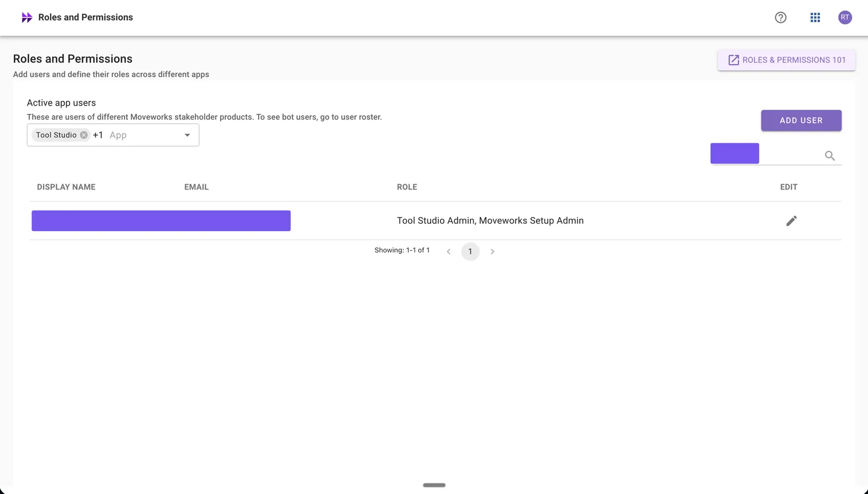Click the DISPLAY NAME column header

click(66, 187)
